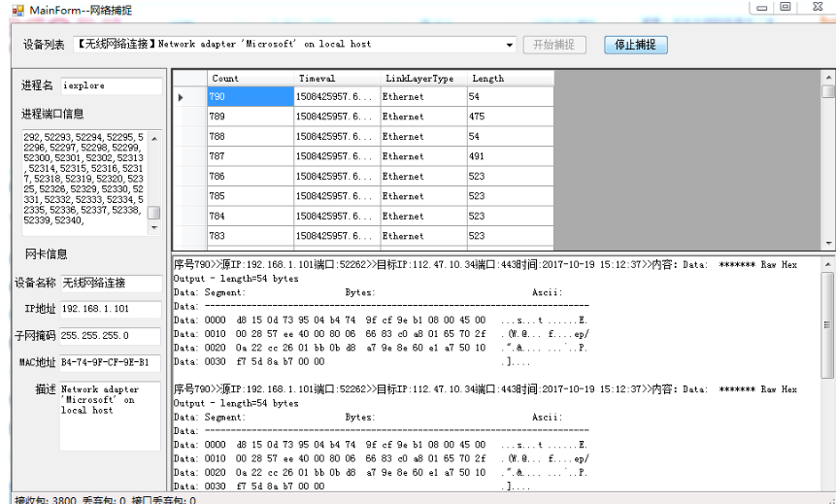Click the Length column header

(510, 79)
